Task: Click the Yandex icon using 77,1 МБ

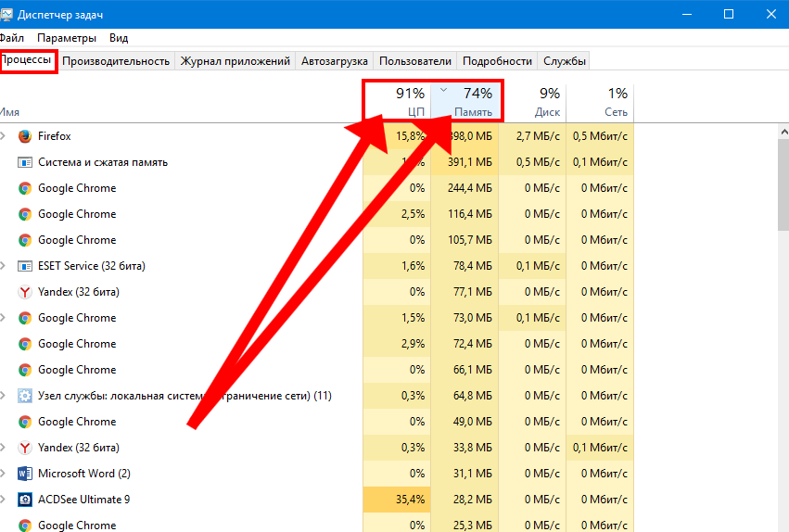Action: (25, 292)
